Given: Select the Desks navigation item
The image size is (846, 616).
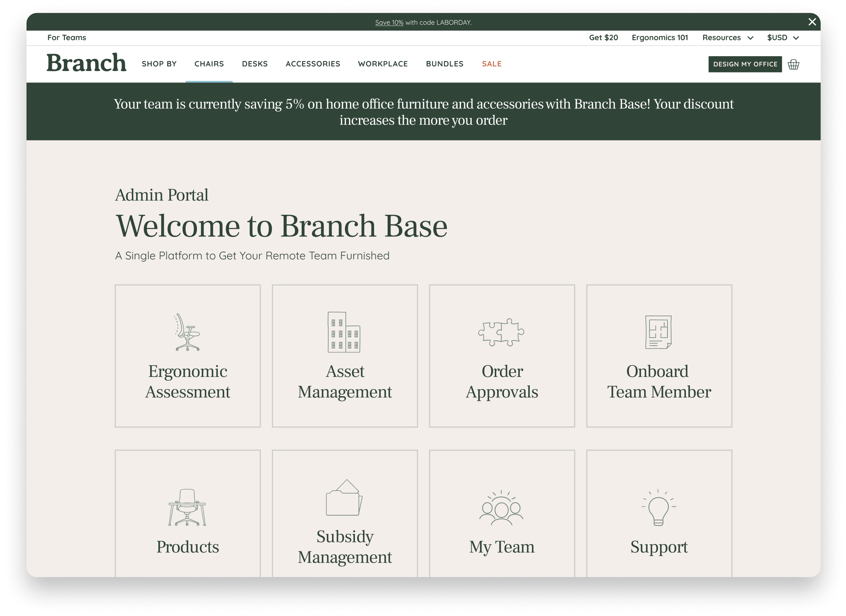Looking at the screenshot, I should pyautogui.click(x=254, y=64).
